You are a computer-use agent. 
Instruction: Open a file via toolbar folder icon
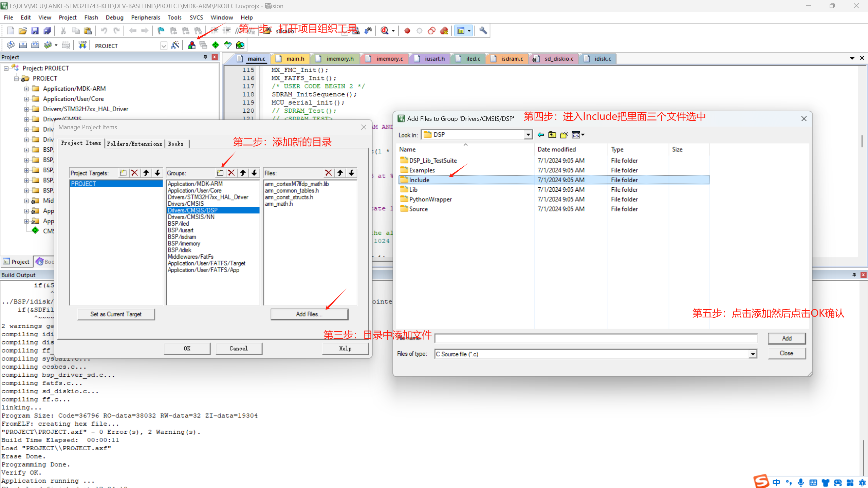tap(23, 31)
